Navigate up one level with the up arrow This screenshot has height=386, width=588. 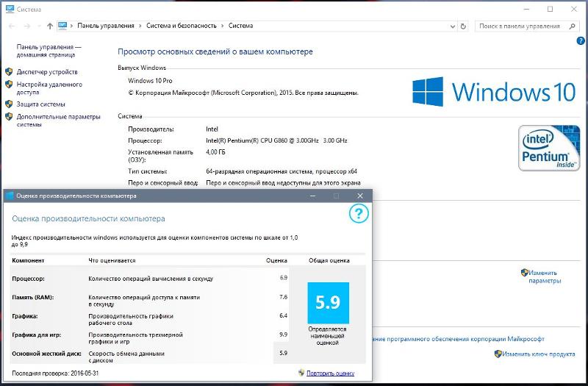coord(50,26)
